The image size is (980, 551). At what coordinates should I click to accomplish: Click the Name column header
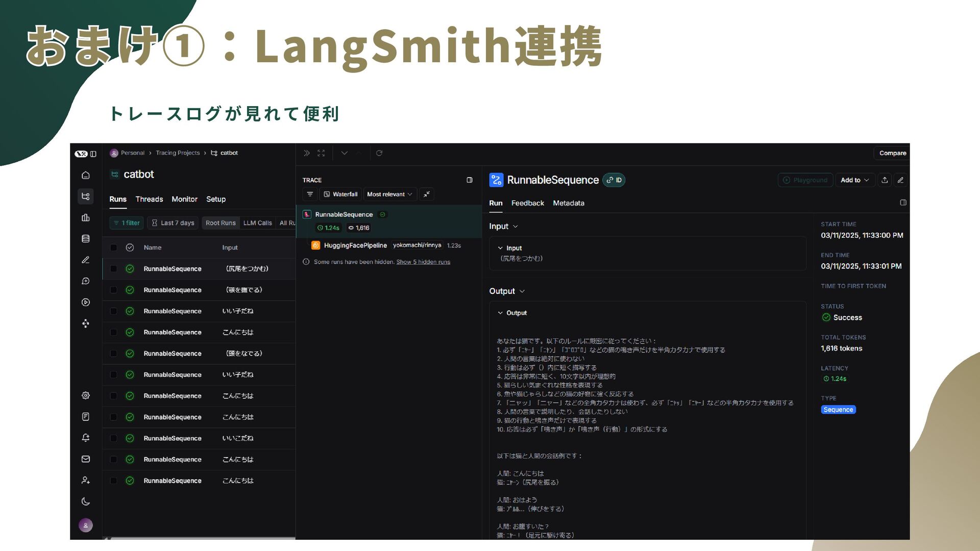tap(153, 247)
